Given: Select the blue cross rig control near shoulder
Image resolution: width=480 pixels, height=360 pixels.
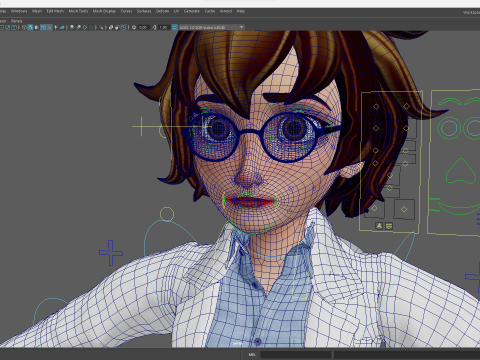Looking at the screenshot, I should (x=111, y=253).
